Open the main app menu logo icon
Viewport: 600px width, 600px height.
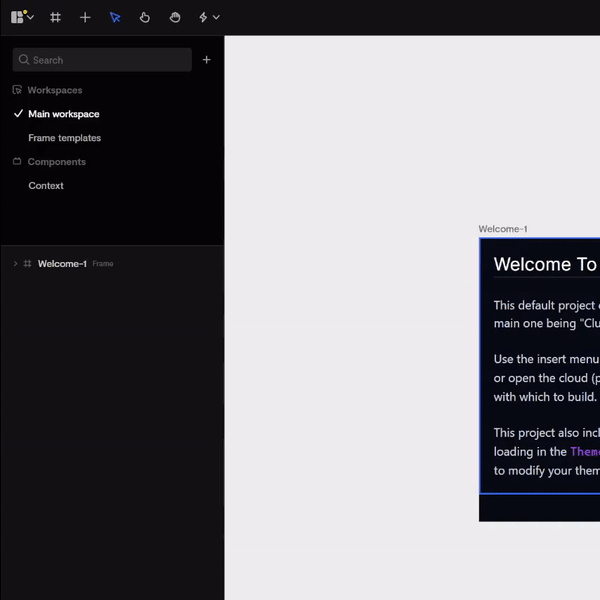[17, 17]
